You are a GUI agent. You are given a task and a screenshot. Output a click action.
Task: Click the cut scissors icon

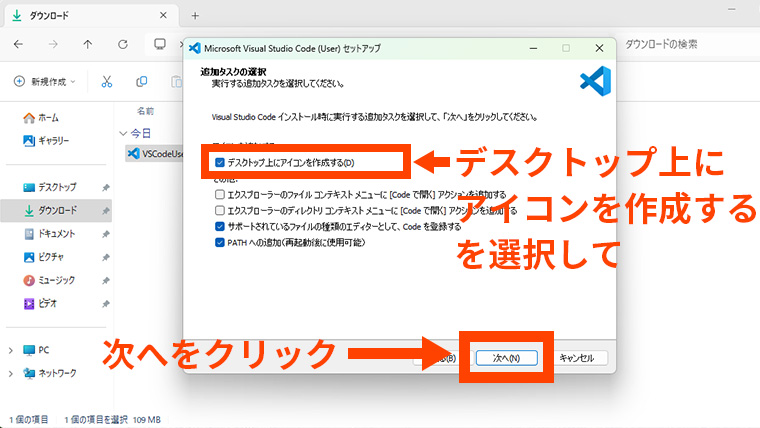[x=107, y=81]
